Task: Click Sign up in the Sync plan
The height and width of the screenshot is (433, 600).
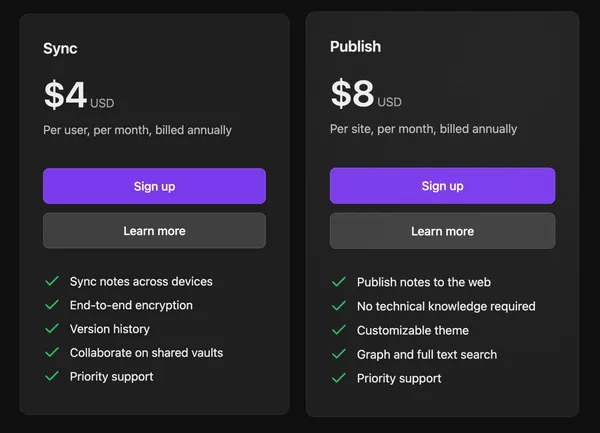Action: [x=154, y=186]
